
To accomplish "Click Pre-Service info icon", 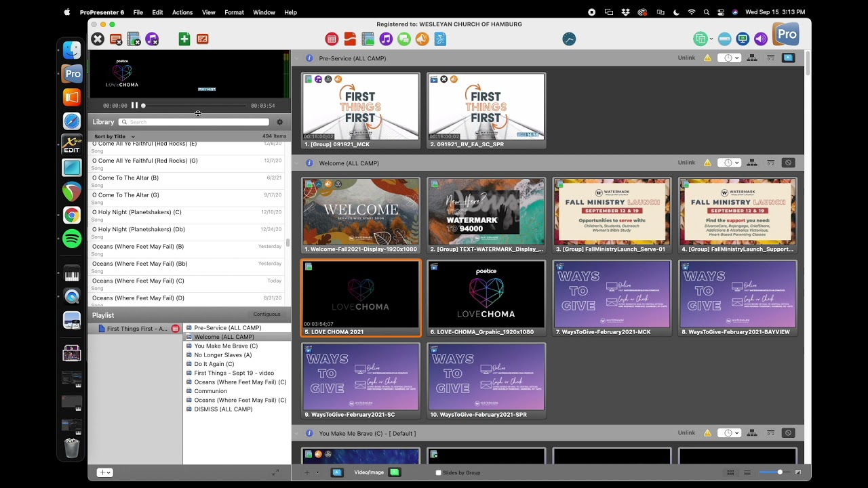I will [x=309, y=58].
